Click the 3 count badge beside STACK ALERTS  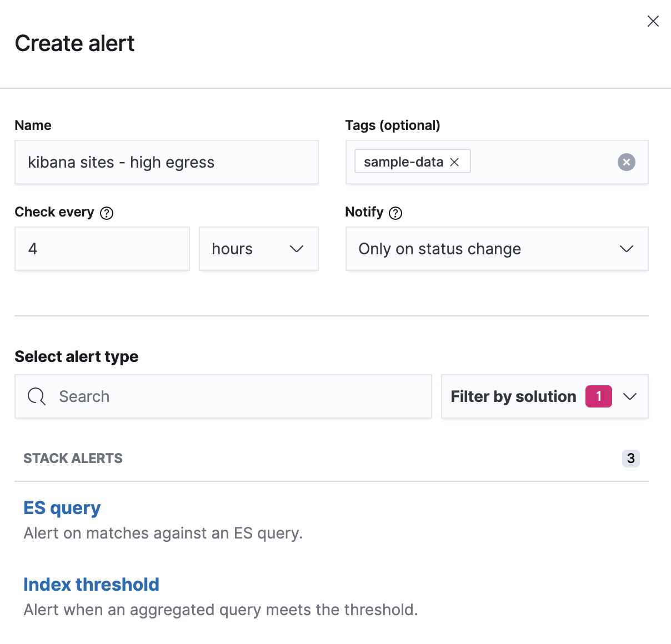pos(631,459)
